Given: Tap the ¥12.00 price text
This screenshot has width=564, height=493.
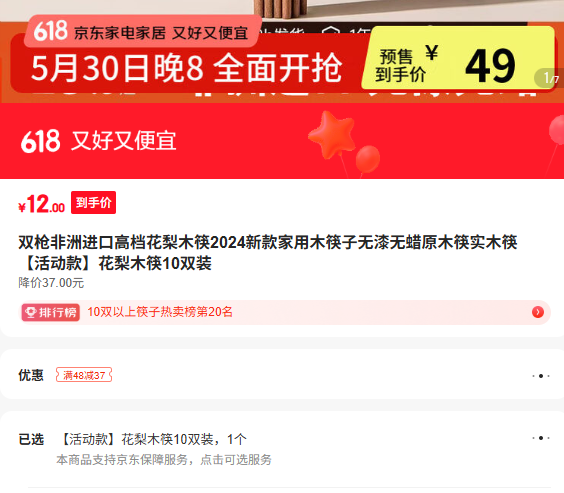Looking at the screenshot, I should 41,204.
